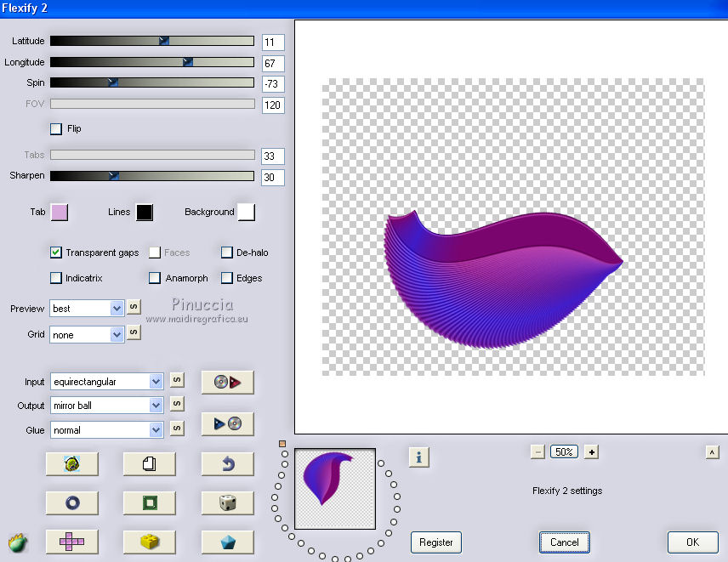Click the caret button right of zoom
The width and height of the screenshot is (728, 562).
point(712,452)
